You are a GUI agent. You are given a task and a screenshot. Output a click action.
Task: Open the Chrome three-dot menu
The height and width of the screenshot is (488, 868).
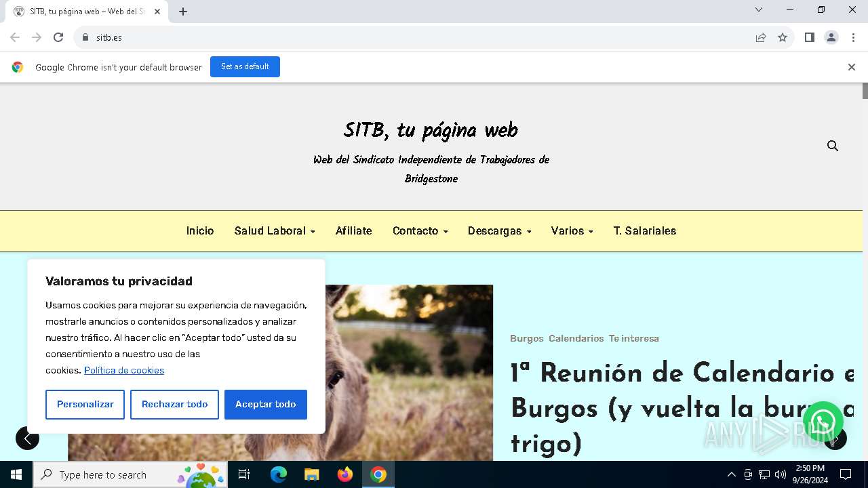tap(853, 37)
